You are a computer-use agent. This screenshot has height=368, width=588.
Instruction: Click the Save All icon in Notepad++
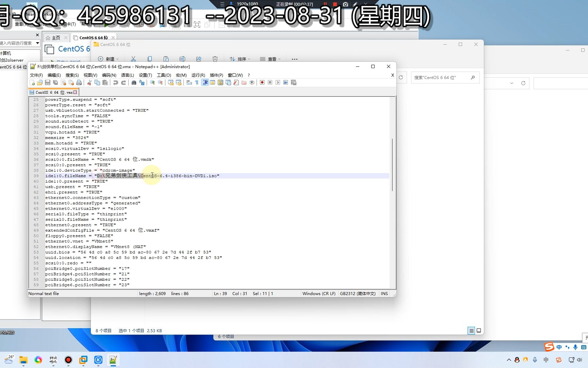(x=55, y=82)
